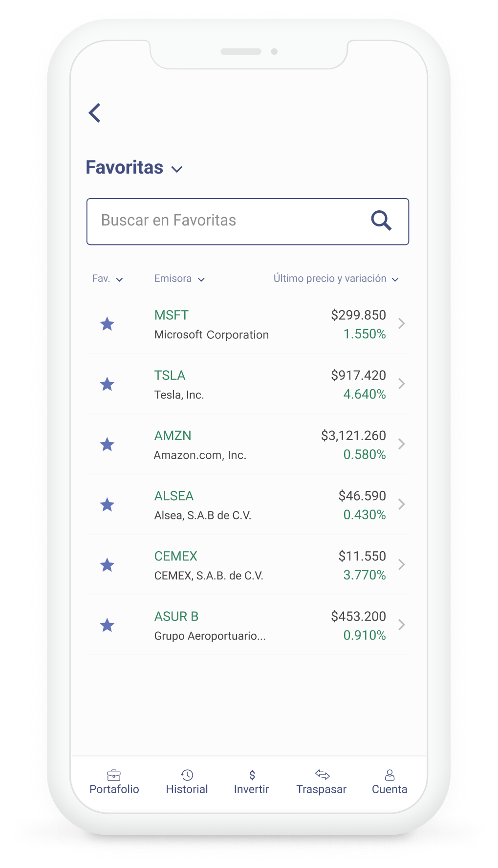This screenshot has width=498, height=868.
Task: Tap the search magnifier icon
Action: (382, 221)
